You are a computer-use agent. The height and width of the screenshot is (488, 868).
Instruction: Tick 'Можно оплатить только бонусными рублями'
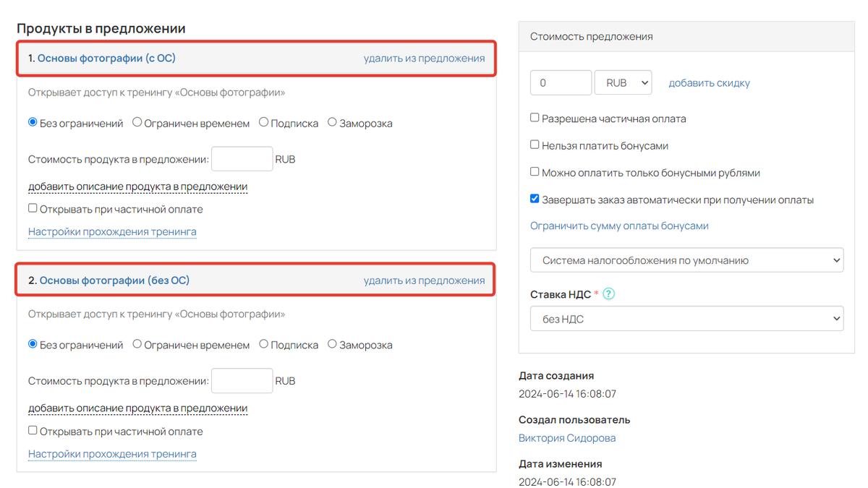click(x=535, y=172)
